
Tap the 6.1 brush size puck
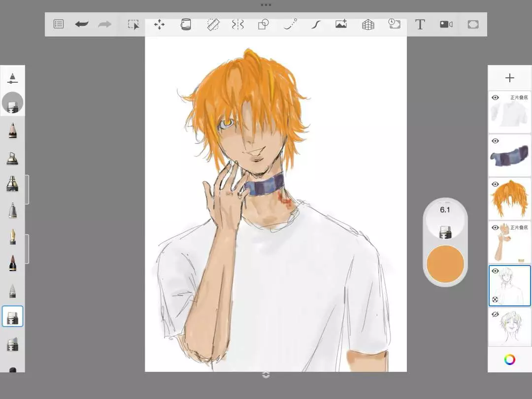point(445,219)
